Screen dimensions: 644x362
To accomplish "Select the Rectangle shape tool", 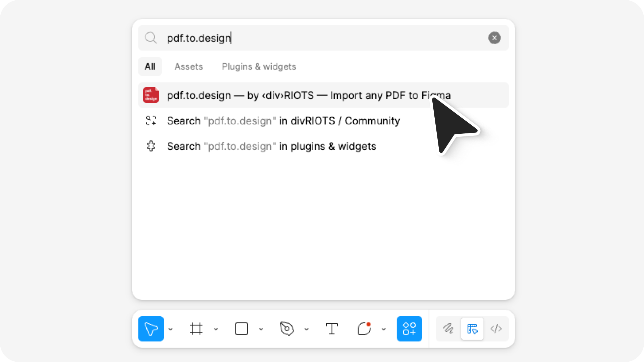I will coord(241,329).
